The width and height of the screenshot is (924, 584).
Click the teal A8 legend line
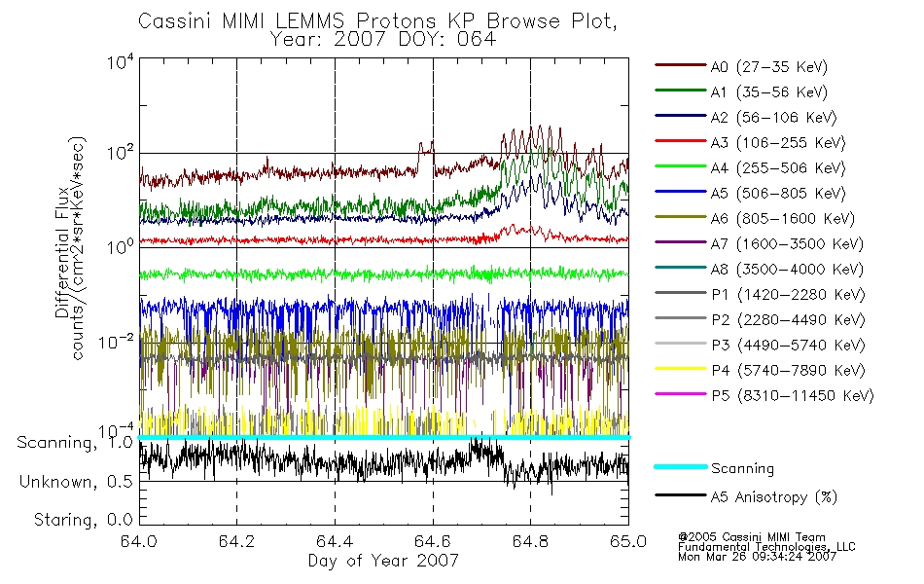(681, 268)
